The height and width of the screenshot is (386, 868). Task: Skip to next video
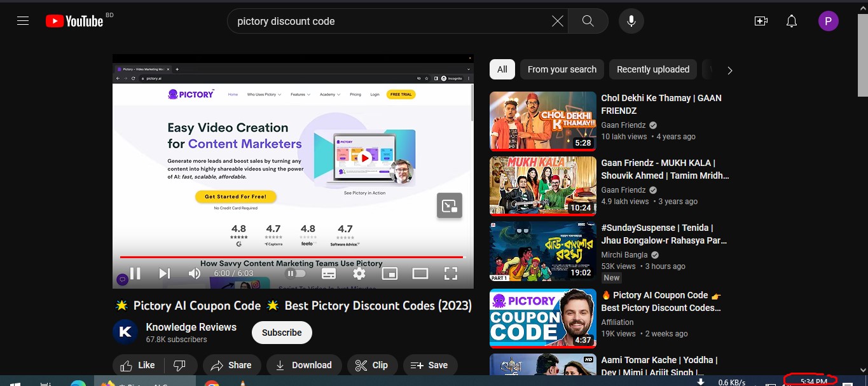(x=165, y=273)
